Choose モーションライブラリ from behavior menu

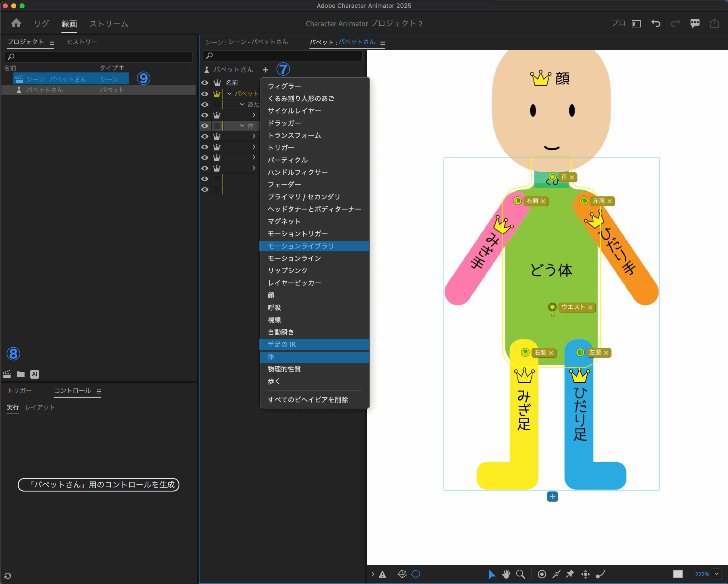click(x=301, y=246)
